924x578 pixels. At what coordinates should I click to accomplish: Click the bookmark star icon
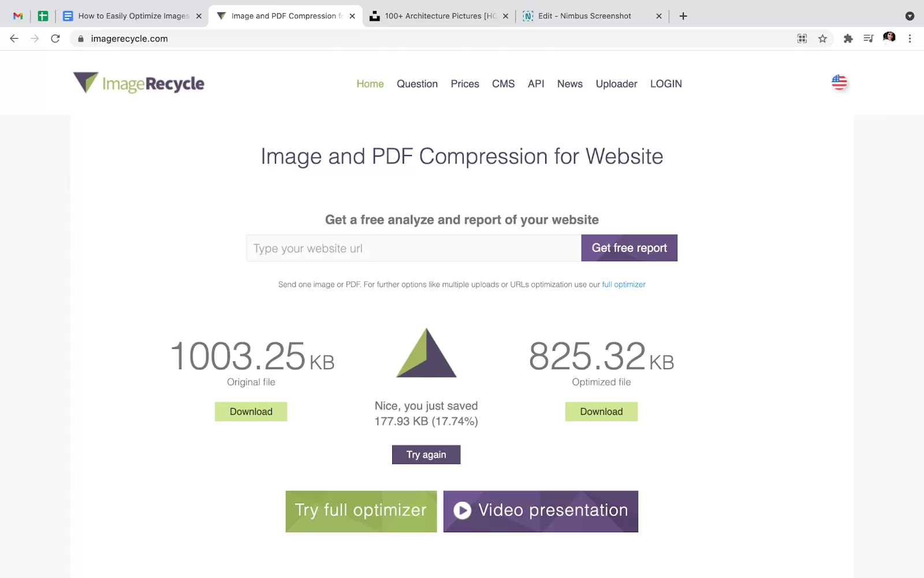click(822, 39)
